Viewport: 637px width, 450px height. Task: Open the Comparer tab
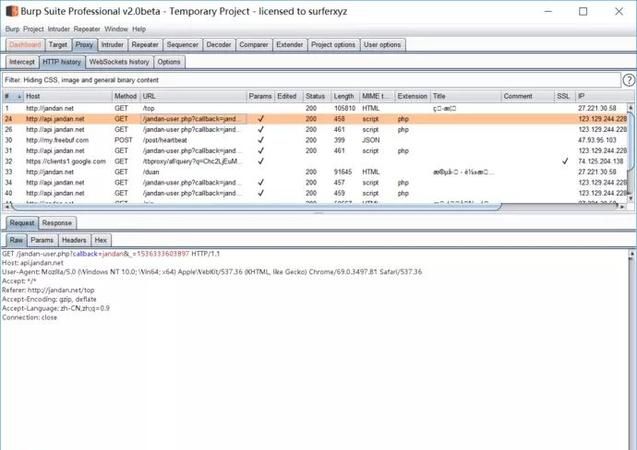pos(254,45)
